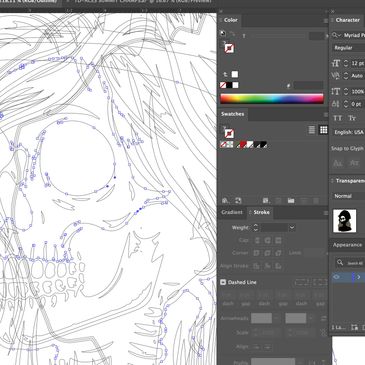The image size is (365, 365).
Task: Open the Swatches panel options menu
Action: (326, 115)
